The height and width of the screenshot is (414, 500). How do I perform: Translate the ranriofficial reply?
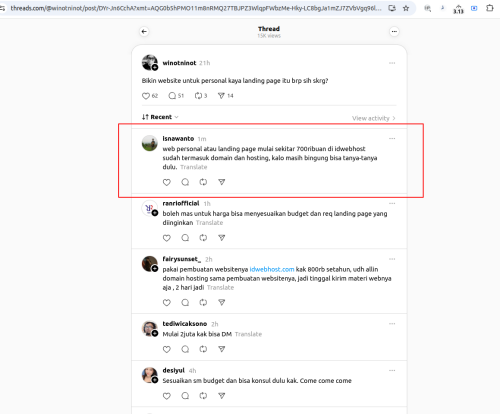point(209,223)
